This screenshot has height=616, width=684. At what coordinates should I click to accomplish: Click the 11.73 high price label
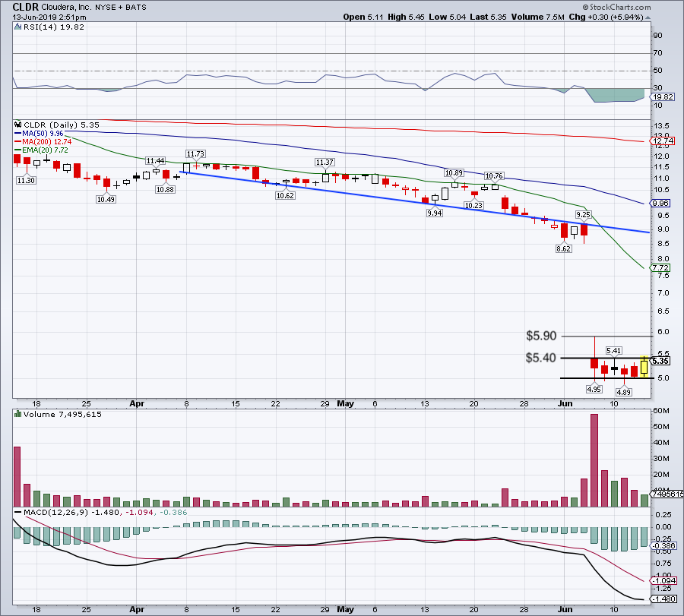point(195,154)
